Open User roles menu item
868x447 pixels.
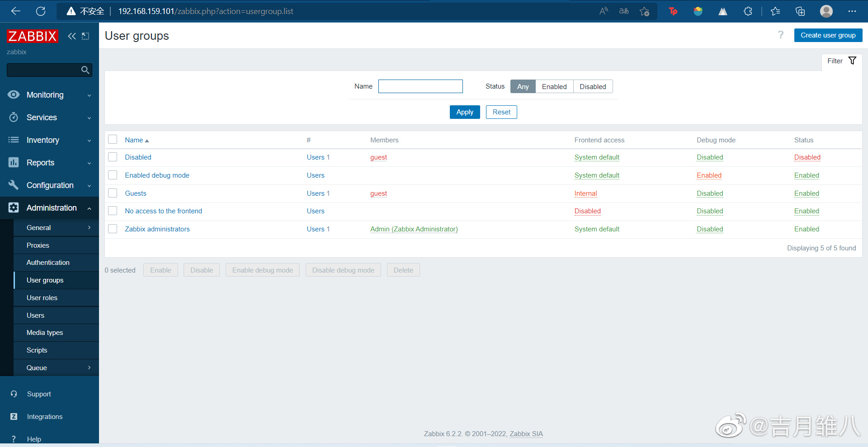[x=42, y=298]
